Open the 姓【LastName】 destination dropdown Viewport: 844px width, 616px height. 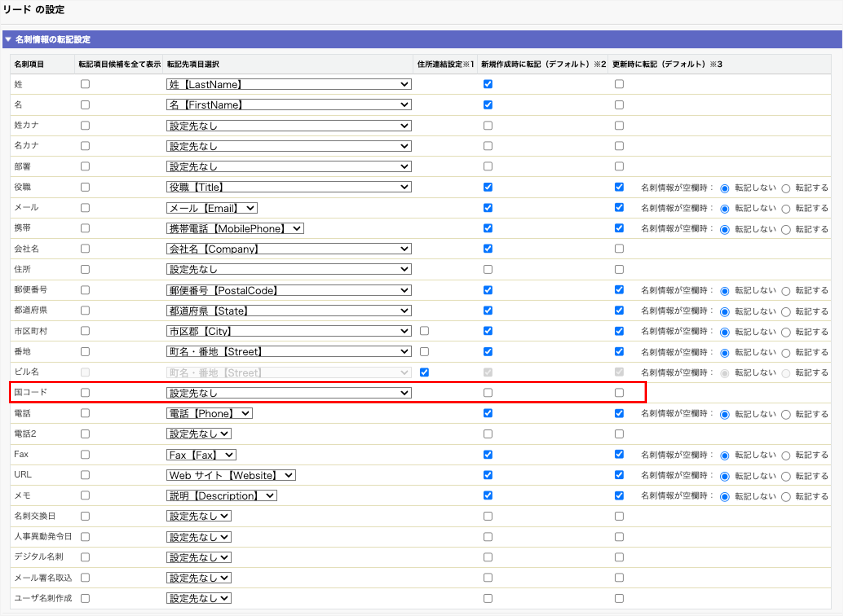tap(288, 84)
